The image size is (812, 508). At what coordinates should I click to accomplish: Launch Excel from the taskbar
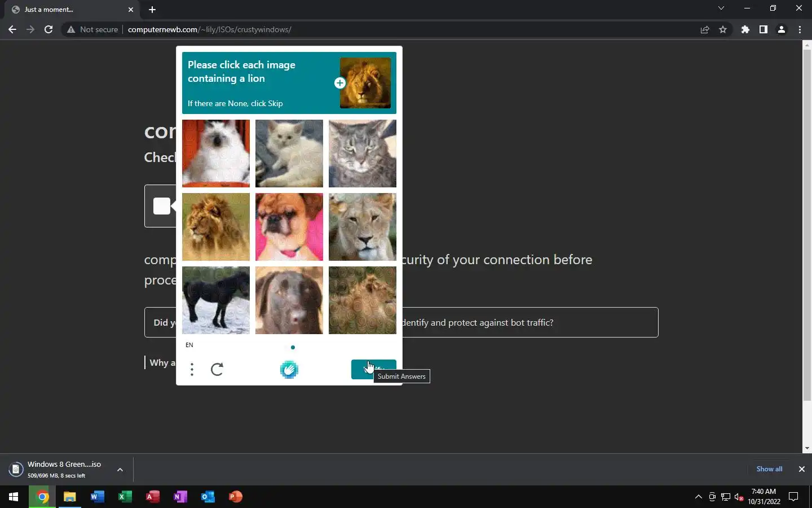pos(125,497)
